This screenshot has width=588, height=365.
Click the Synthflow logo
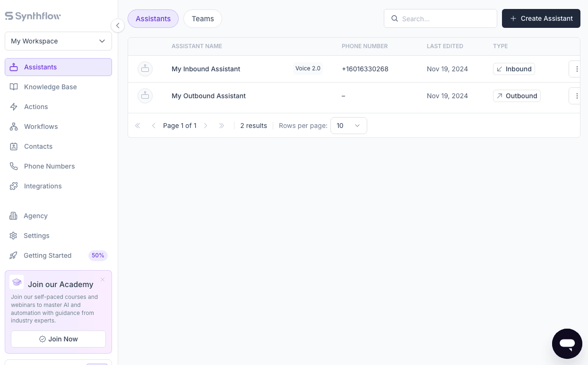coord(33,16)
